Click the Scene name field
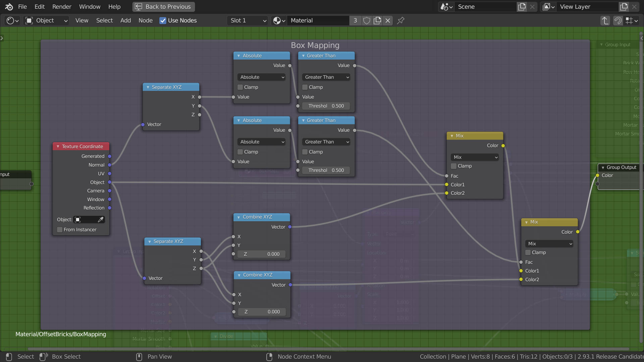644x362 pixels. pos(485,7)
